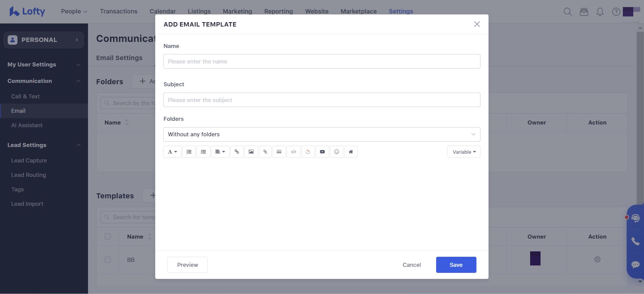Save the email template

[456, 265]
